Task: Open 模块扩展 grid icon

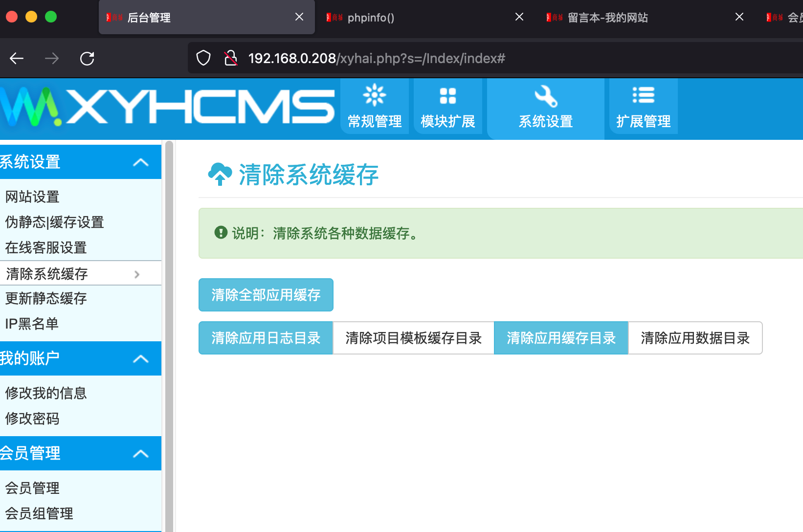Action: click(447, 96)
